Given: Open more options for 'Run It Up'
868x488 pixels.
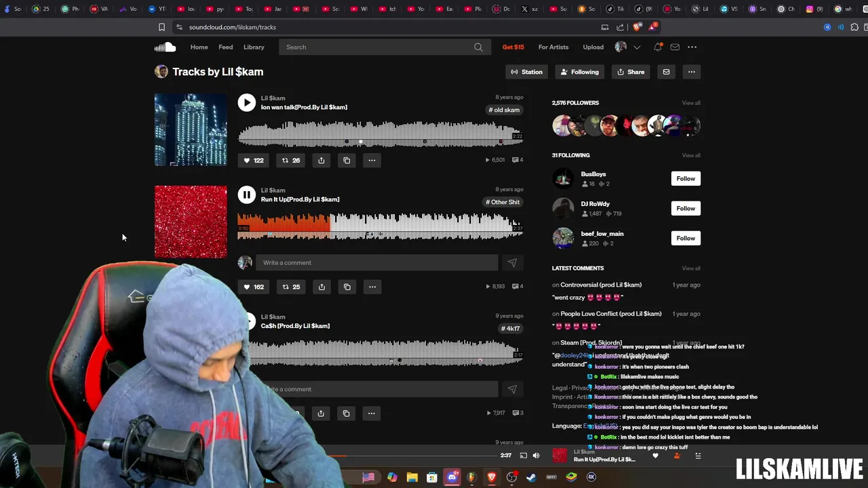Looking at the screenshot, I should click(372, 287).
